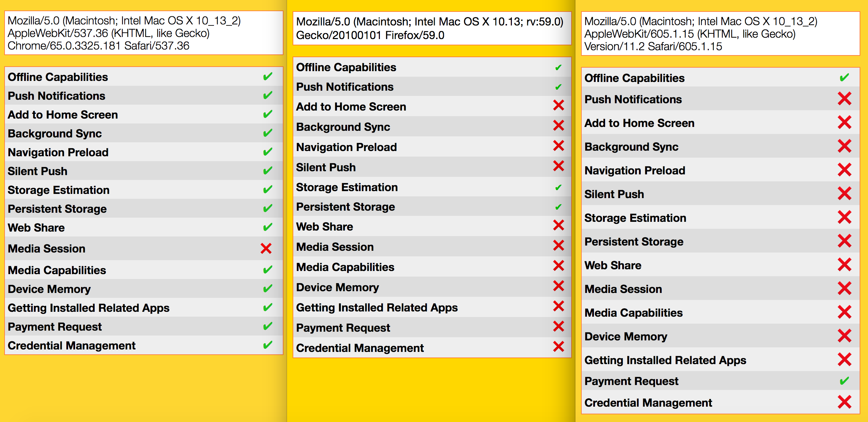Viewport: 868px width, 422px height.
Task: Click the red X for Firefox Payment Request
Action: pyautogui.click(x=559, y=327)
